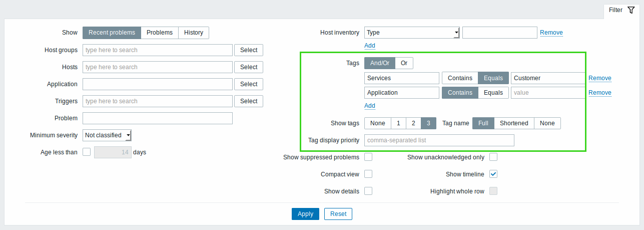Screen dimensions: 644x230
Task: Uncheck the Show timeline checkbox
Action: (x=493, y=174)
